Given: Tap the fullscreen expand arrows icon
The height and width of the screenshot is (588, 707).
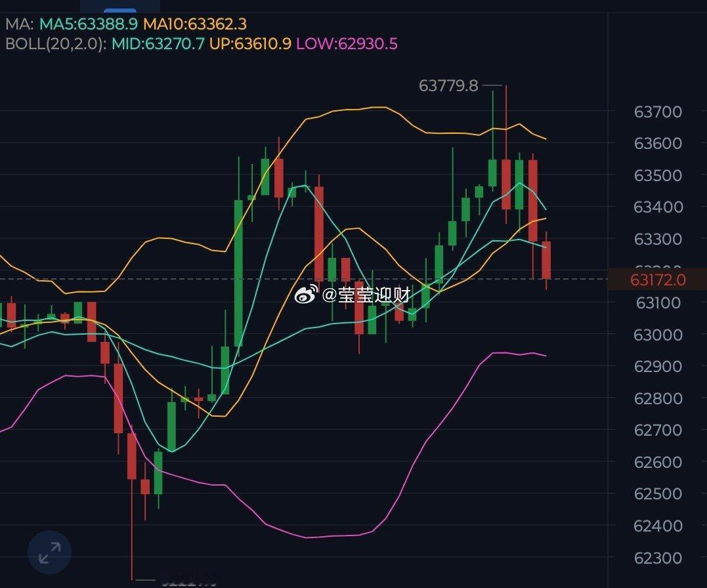Looking at the screenshot, I should point(50,553).
